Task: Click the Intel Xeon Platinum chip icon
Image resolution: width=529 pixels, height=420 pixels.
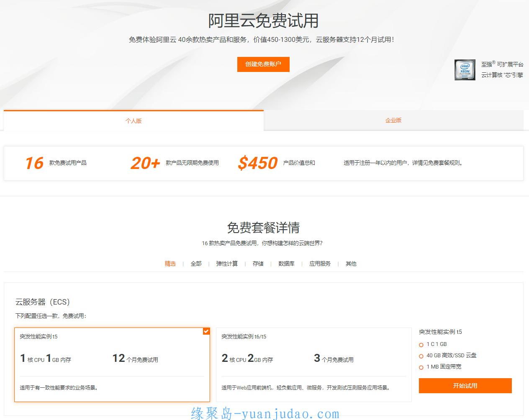Action: [x=465, y=70]
